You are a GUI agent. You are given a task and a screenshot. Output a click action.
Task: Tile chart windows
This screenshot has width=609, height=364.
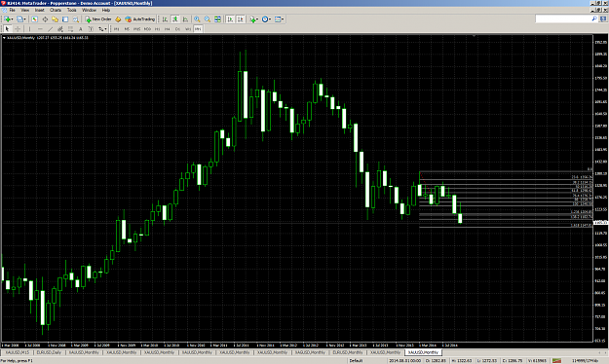[217, 19]
